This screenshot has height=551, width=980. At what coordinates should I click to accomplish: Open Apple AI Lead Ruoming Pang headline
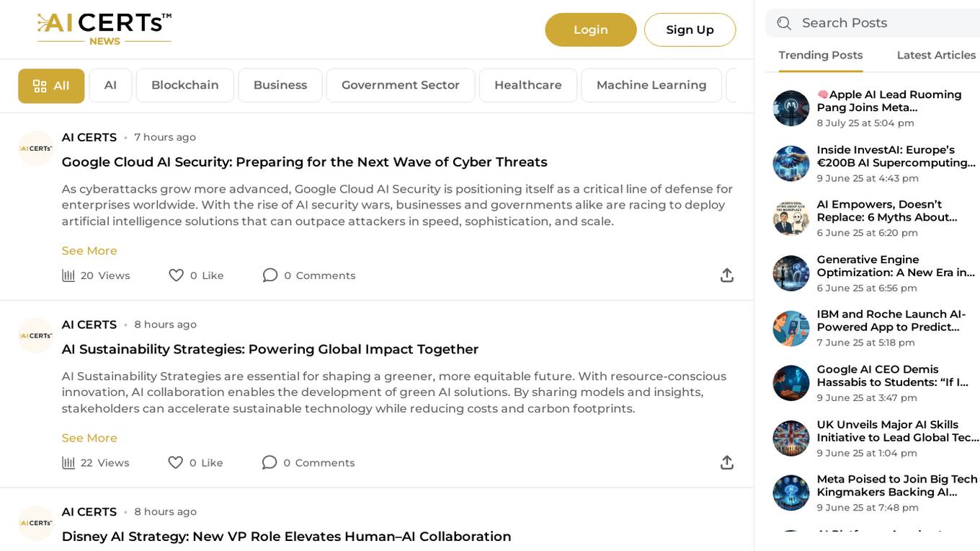click(x=889, y=101)
